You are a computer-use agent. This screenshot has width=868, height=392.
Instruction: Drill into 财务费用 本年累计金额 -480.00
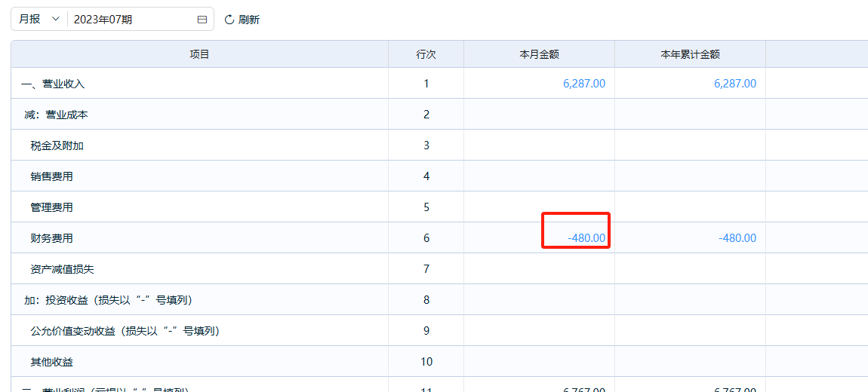point(737,238)
